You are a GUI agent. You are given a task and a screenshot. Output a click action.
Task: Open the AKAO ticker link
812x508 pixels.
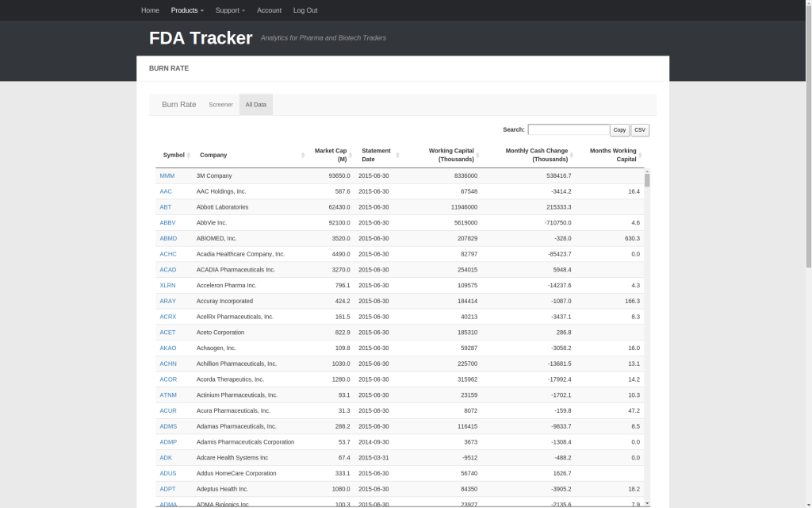(x=168, y=348)
